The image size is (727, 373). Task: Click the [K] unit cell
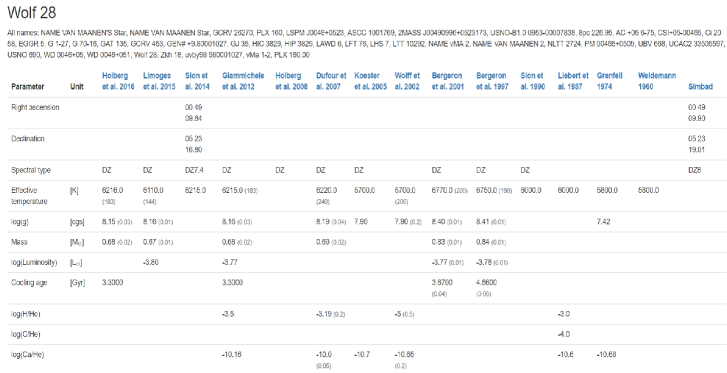74,190
